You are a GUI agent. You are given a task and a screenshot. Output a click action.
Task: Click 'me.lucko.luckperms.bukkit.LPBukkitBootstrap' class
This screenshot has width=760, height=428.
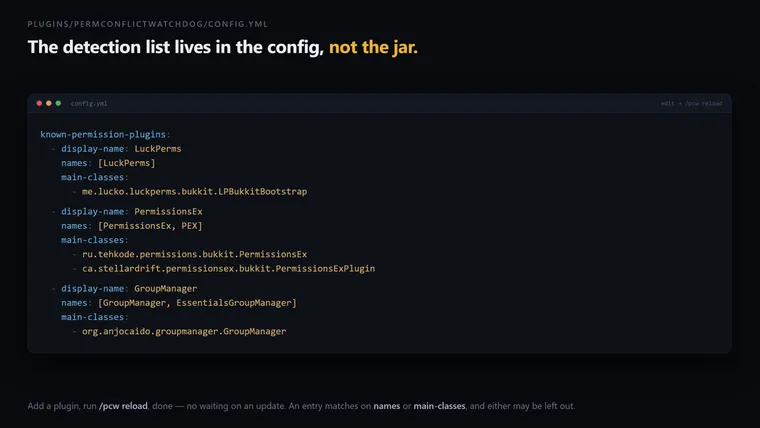tap(194, 191)
